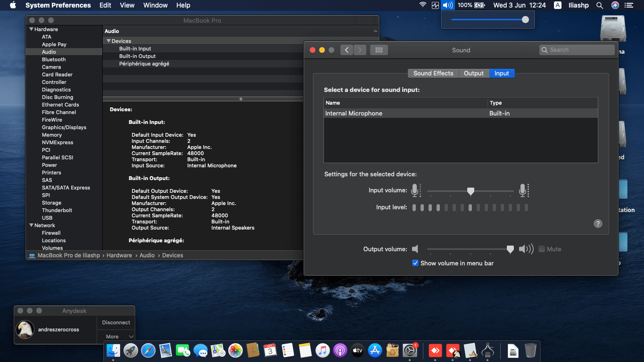Image resolution: width=644 pixels, height=362 pixels.
Task: Switch to the Sound Effects tab
Action: (x=433, y=73)
